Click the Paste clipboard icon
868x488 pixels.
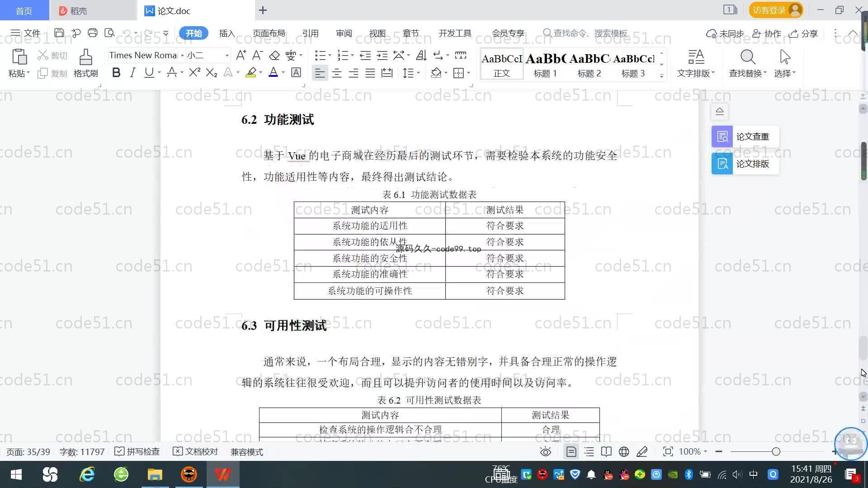(x=19, y=57)
